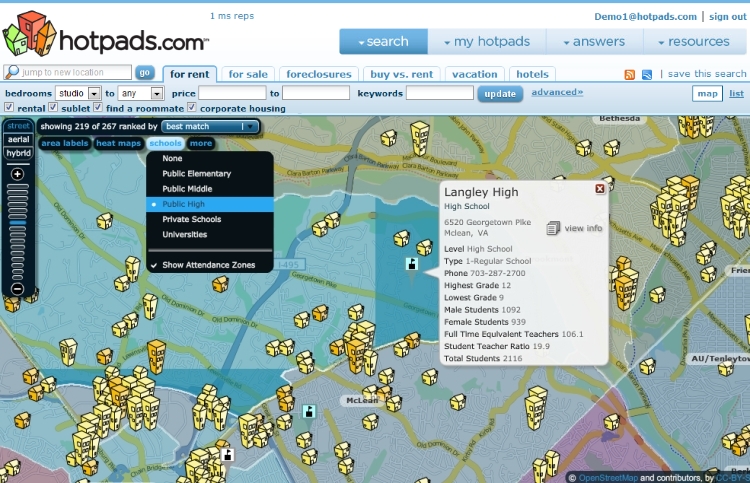Click the view info document icon
Screen dimensions: 750x483
point(553,228)
